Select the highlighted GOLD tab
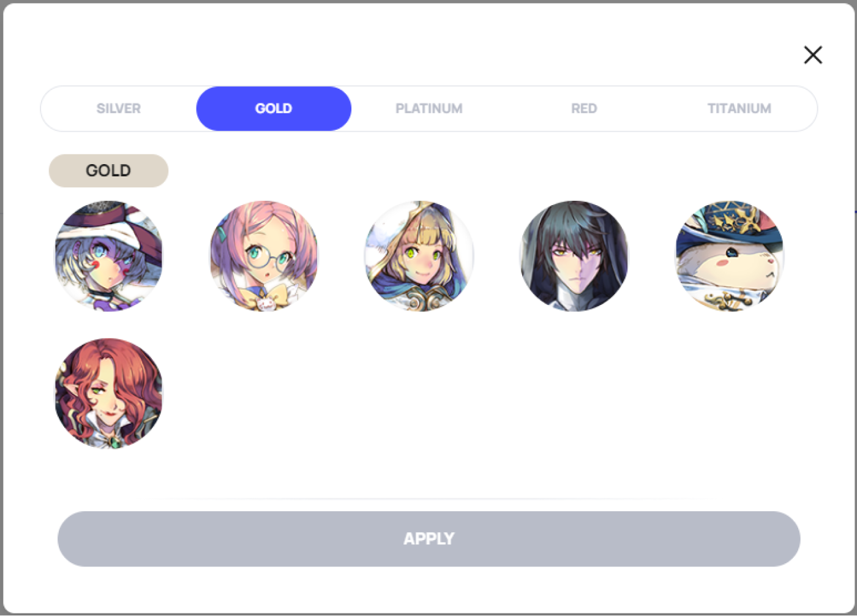The height and width of the screenshot is (616, 857). pos(274,108)
